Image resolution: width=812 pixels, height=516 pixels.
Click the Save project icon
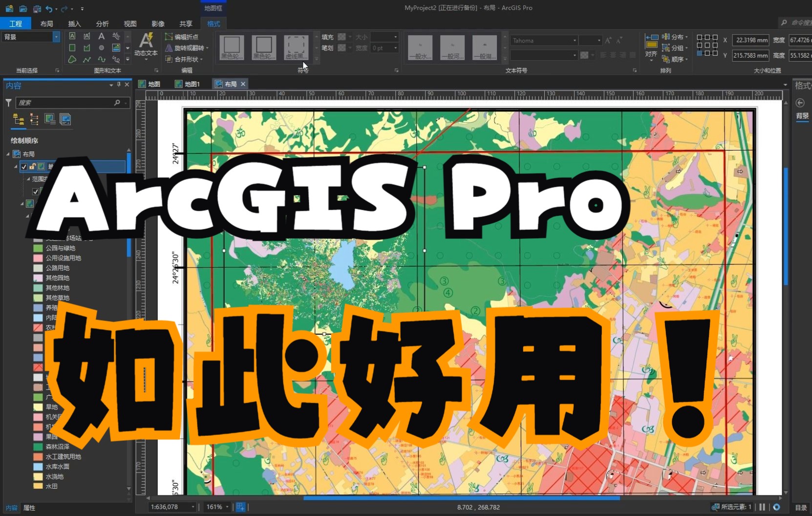(x=37, y=8)
